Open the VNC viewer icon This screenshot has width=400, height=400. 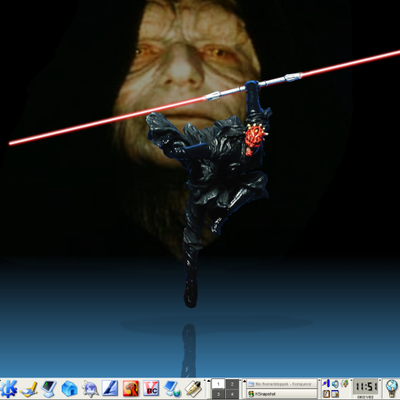[x=151, y=389]
